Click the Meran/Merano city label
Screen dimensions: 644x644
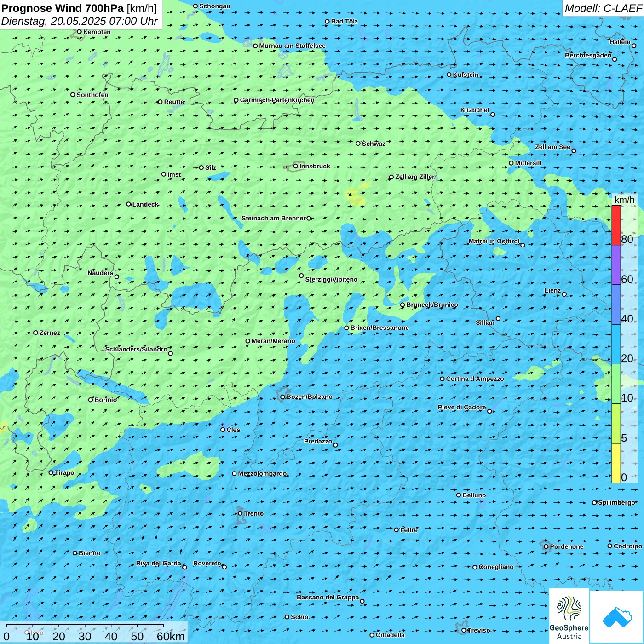[x=273, y=341]
